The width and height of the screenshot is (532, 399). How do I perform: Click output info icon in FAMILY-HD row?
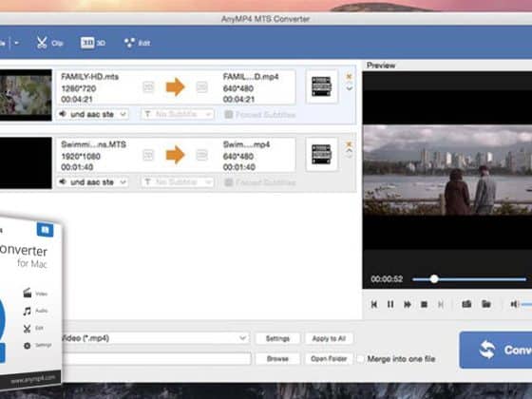(201, 87)
